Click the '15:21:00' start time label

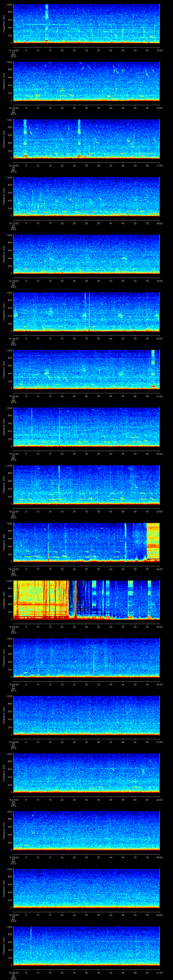coord(13,454)
